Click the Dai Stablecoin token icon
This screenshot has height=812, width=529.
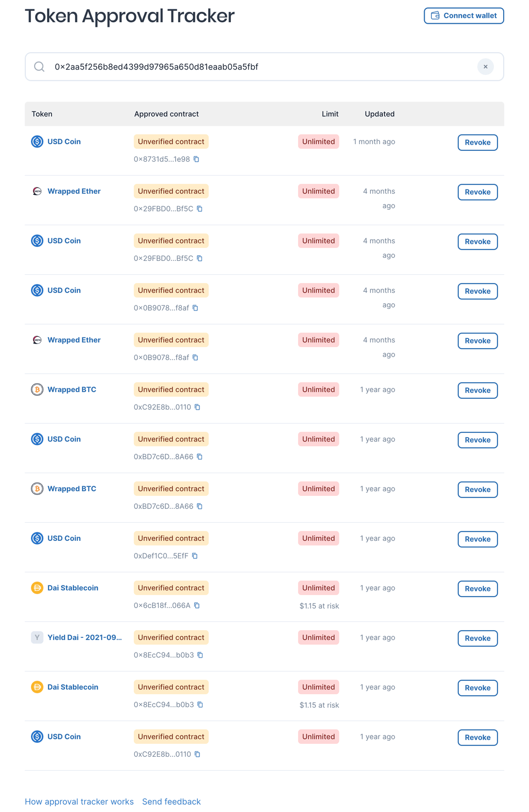click(x=37, y=588)
